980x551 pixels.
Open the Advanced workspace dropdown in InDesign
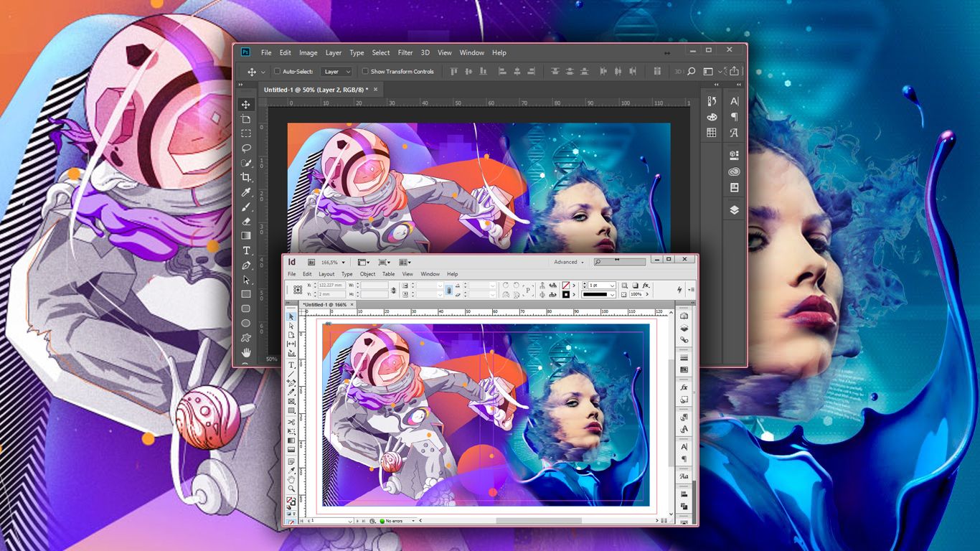point(569,262)
